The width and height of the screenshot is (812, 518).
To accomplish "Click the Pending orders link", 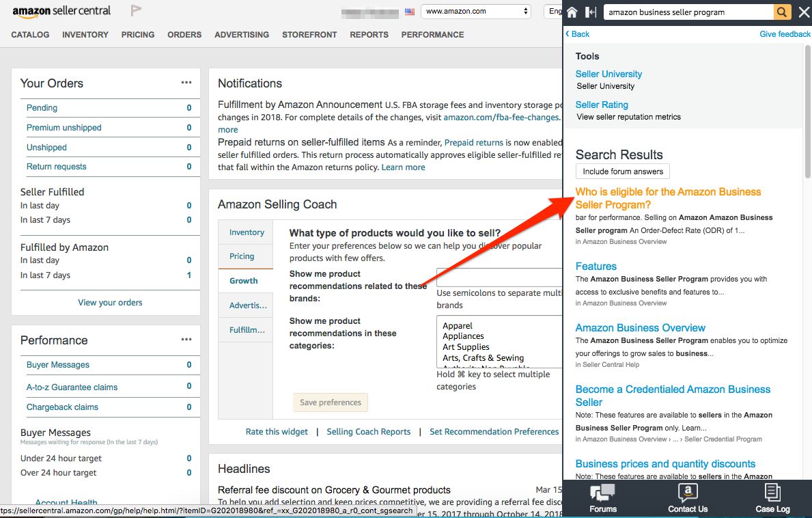I will pos(42,108).
